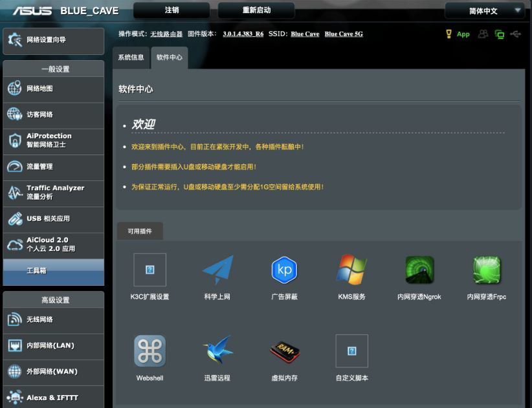Click the KMS服务 plugin label
Screen dimensions: 532x408
(x=351, y=297)
